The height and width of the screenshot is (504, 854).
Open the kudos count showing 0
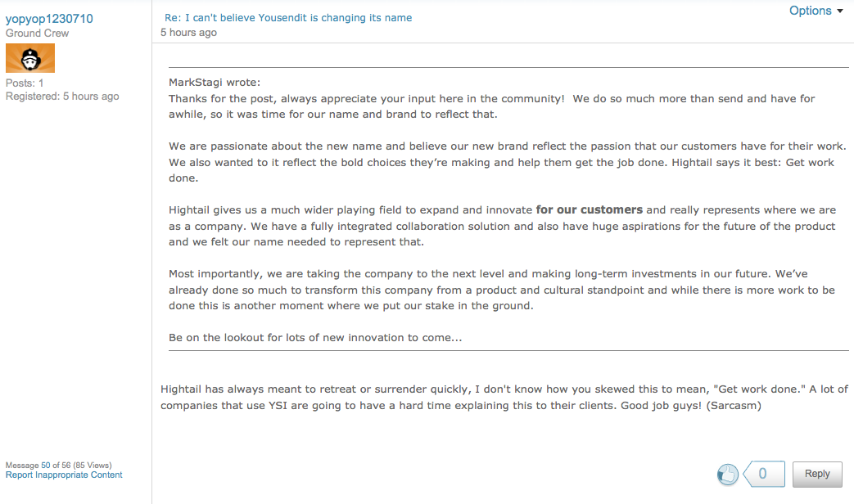point(763,474)
